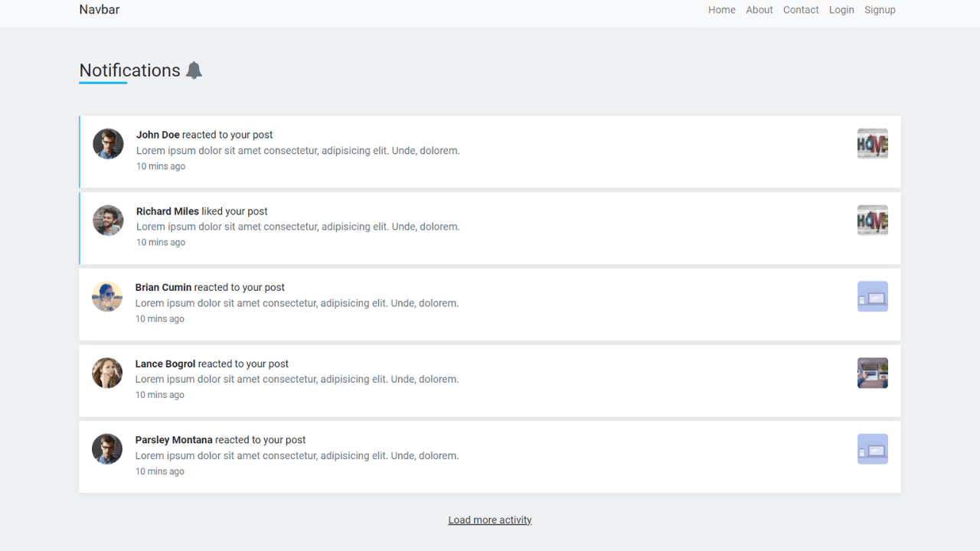
Task: View Parsley Montana's post thumbnail
Action: point(872,448)
